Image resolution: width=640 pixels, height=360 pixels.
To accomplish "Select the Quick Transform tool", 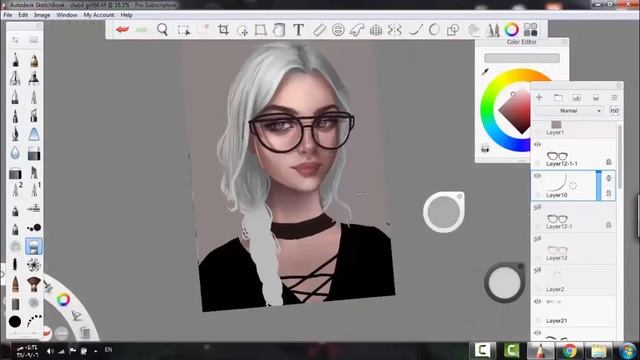I will [242, 30].
